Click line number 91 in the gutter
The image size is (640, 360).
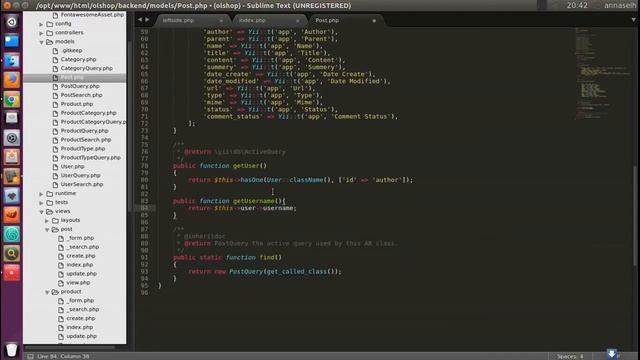144,258
